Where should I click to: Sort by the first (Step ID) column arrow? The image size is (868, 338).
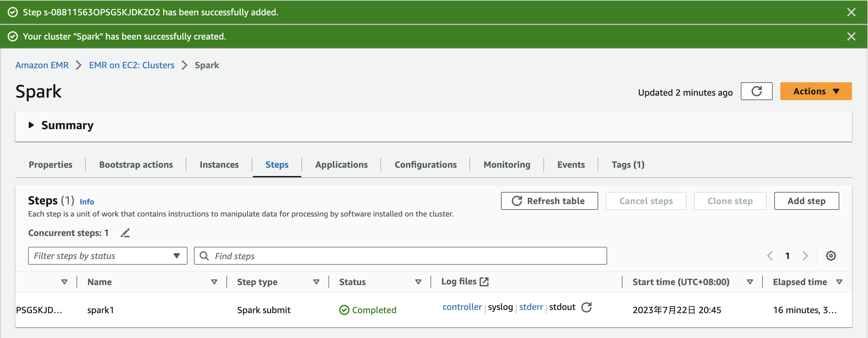click(64, 282)
